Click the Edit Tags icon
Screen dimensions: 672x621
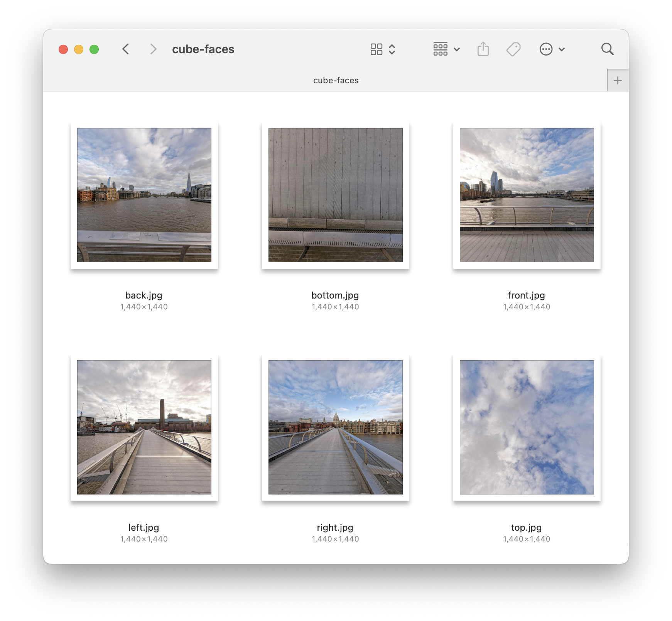point(513,49)
